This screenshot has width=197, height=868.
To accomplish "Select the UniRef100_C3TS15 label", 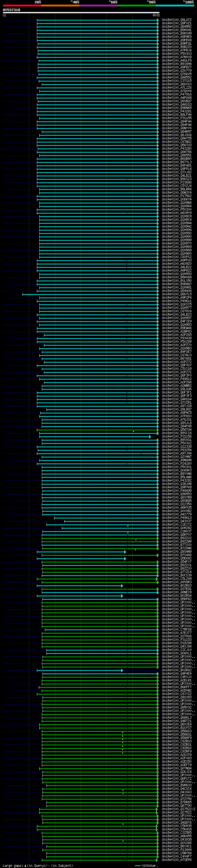I will pos(176,81).
